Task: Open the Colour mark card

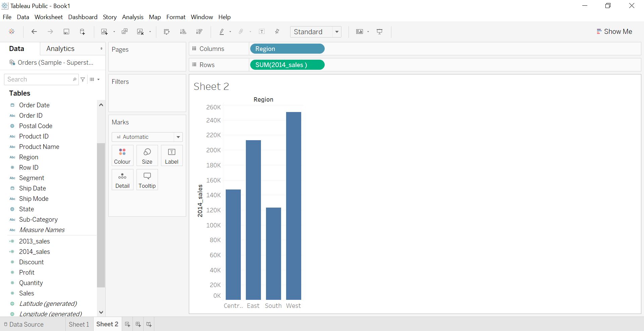Action: pyautogui.click(x=122, y=155)
